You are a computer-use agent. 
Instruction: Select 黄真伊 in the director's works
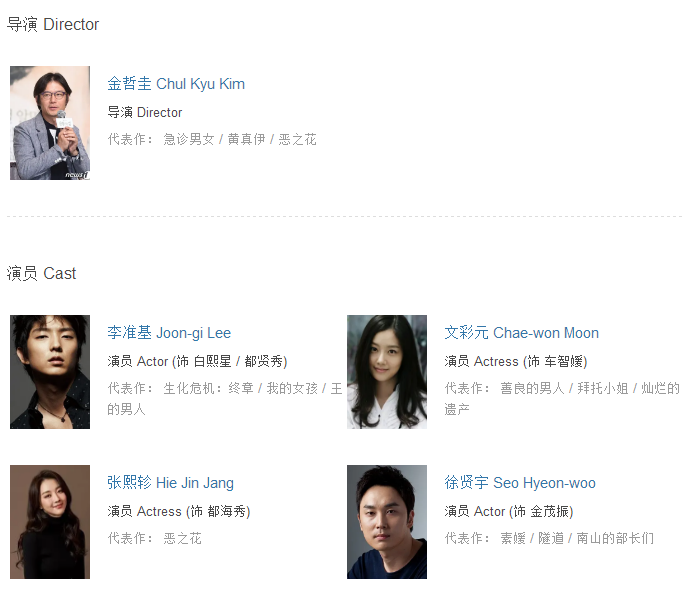pyautogui.click(x=246, y=139)
